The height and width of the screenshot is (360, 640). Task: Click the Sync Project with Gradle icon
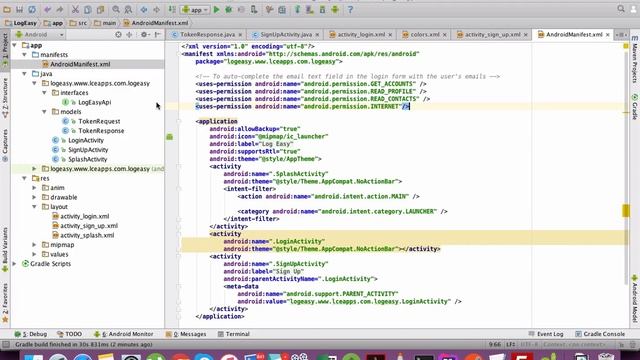[x=297, y=9]
